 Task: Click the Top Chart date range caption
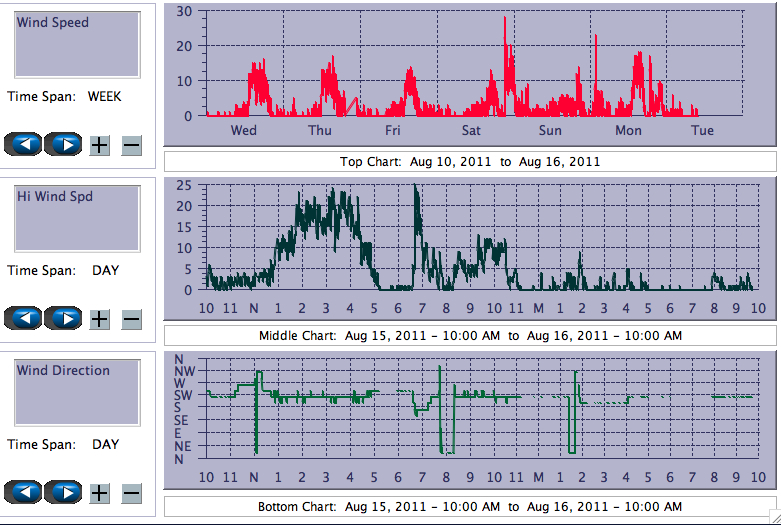[470, 161]
